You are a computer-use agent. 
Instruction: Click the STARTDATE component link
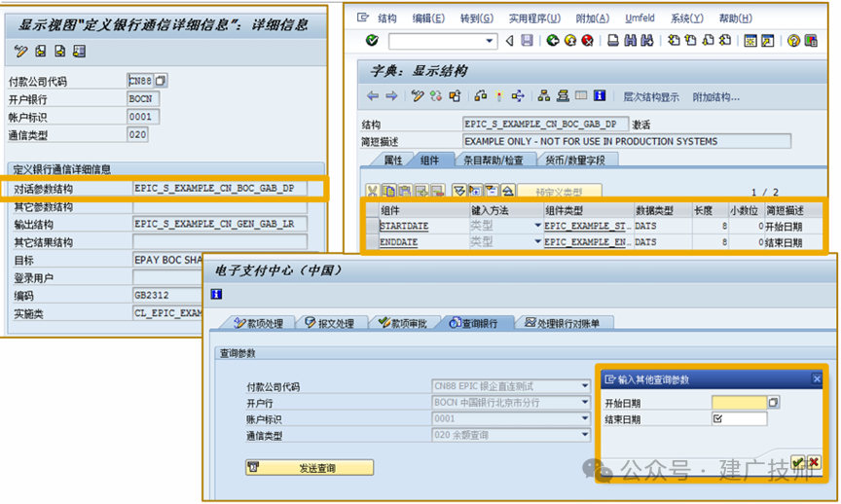pos(404,226)
